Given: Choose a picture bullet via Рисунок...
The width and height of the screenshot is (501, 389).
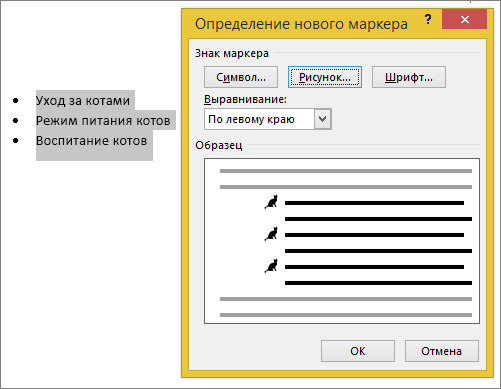Looking at the screenshot, I should click(x=325, y=77).
